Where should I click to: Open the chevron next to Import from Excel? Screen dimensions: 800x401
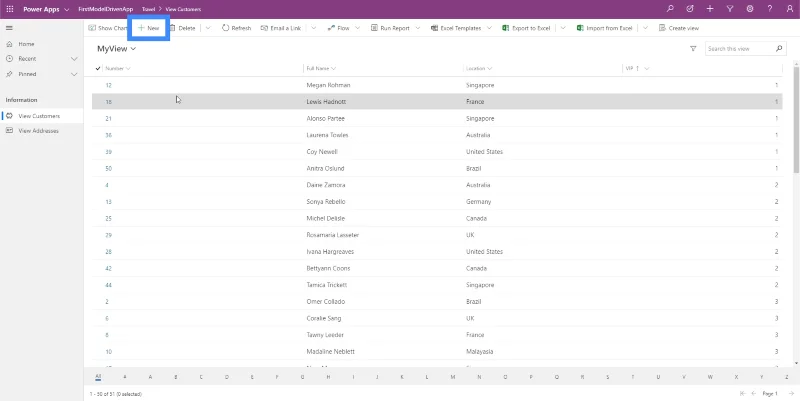click(645, 28)
